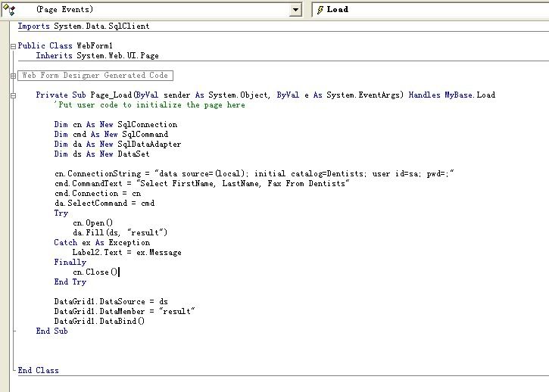Click the Page Events icon in class combo
This screenshot has width=549, height=392.
9,10
